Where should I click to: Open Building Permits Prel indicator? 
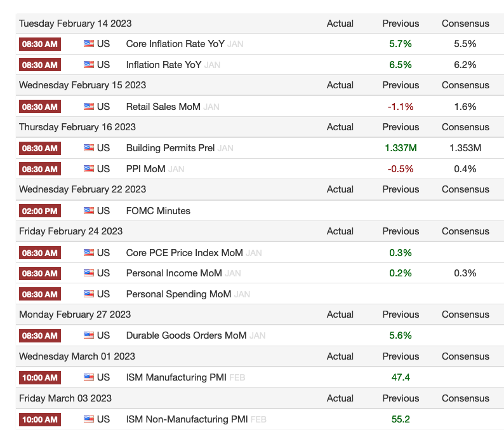pyautogui.click(x=170, y=148)
